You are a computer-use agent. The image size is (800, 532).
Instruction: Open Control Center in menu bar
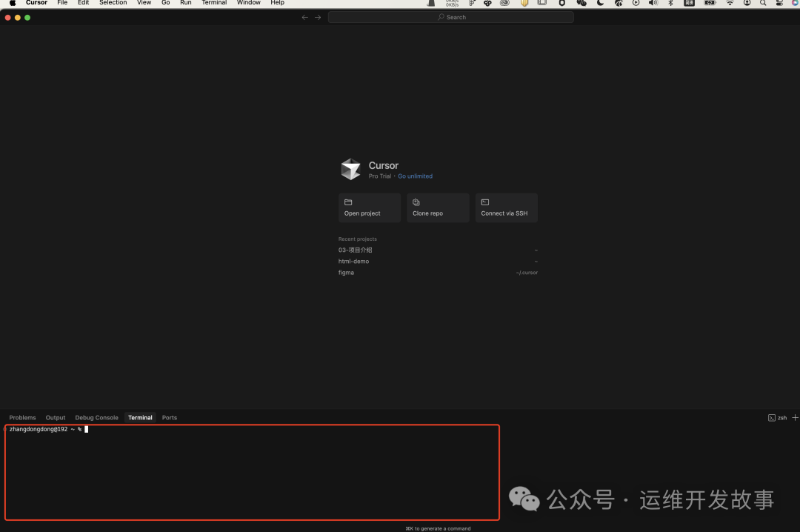coord(779,2)
